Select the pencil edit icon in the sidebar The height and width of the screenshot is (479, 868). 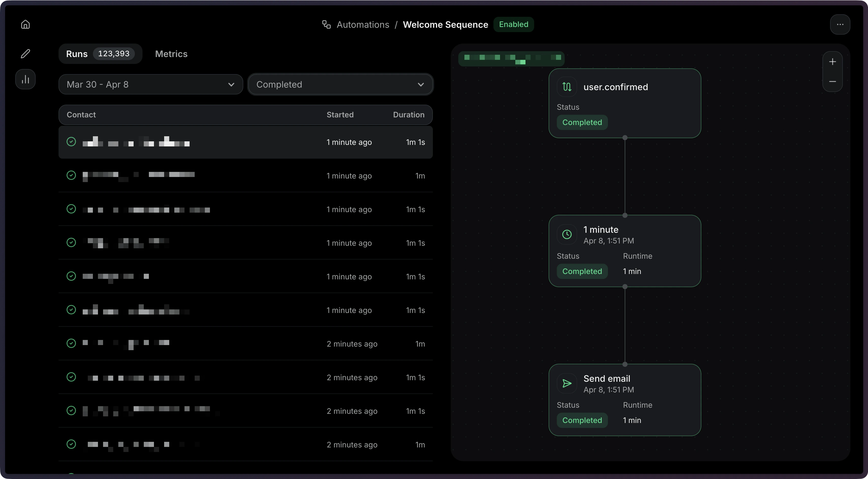25,53
